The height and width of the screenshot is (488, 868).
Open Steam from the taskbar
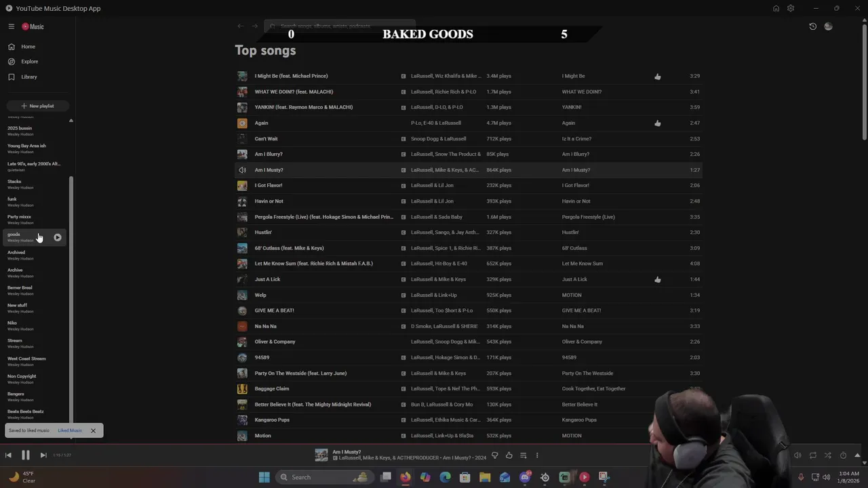(545, 477)
